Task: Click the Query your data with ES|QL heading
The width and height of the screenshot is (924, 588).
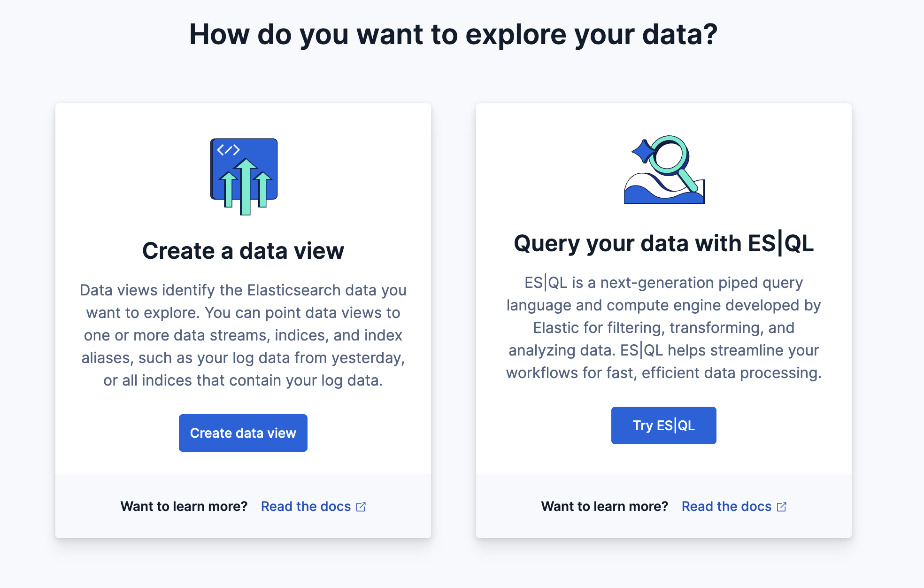Action: pyautogui.click(x=663, y=243)
